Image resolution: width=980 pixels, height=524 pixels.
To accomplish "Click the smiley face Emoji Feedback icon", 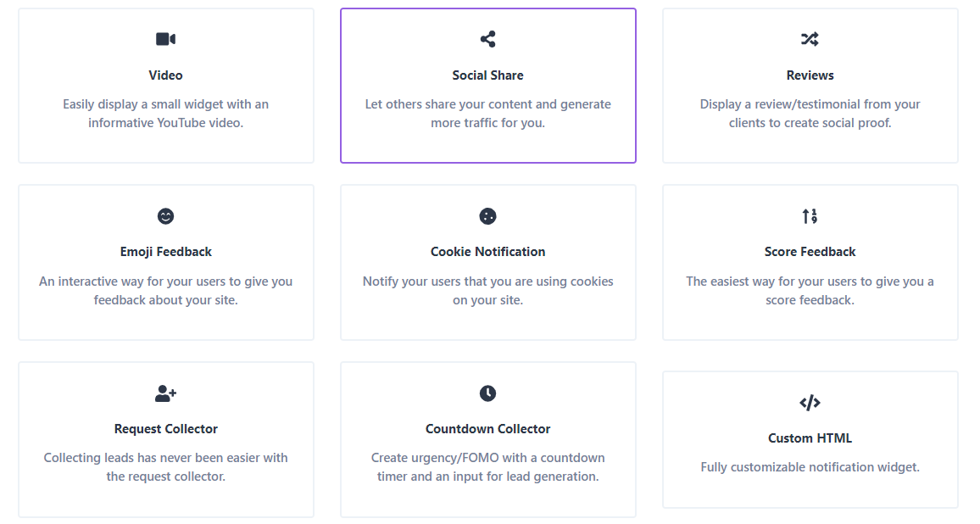I will point(165,216).
